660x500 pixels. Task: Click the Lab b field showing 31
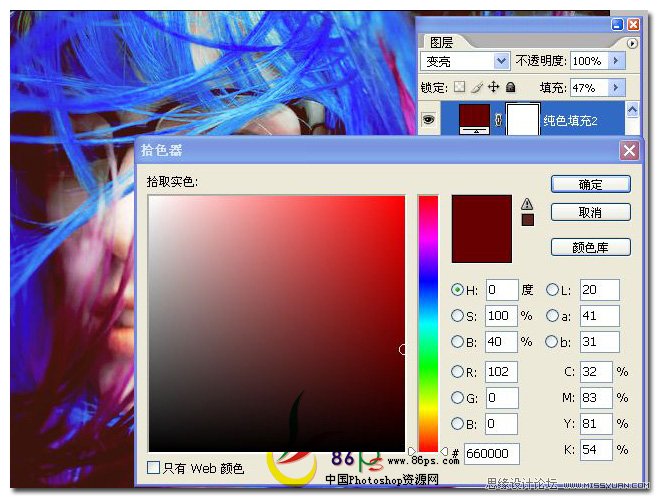pyautogui.click(x=600, y=342)
